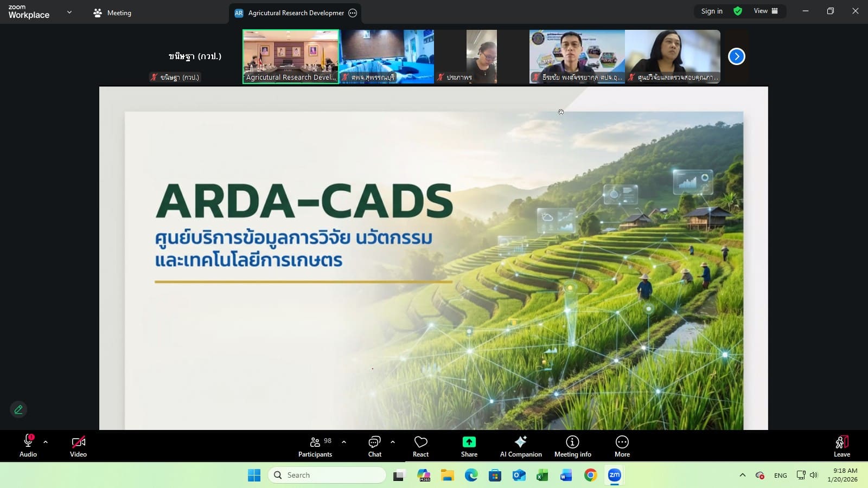Show Meeting info

(x=572, y=446)
